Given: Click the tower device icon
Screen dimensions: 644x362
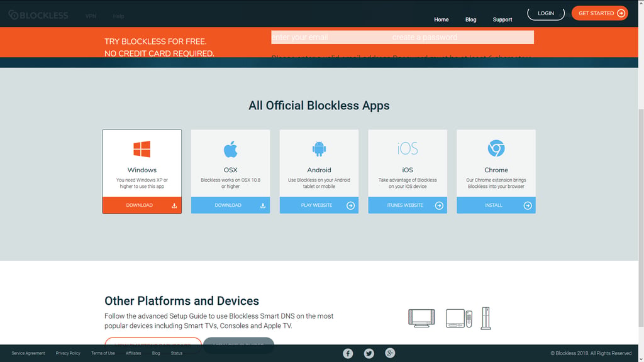Looking at the screenshot, I should pos(486,318).
